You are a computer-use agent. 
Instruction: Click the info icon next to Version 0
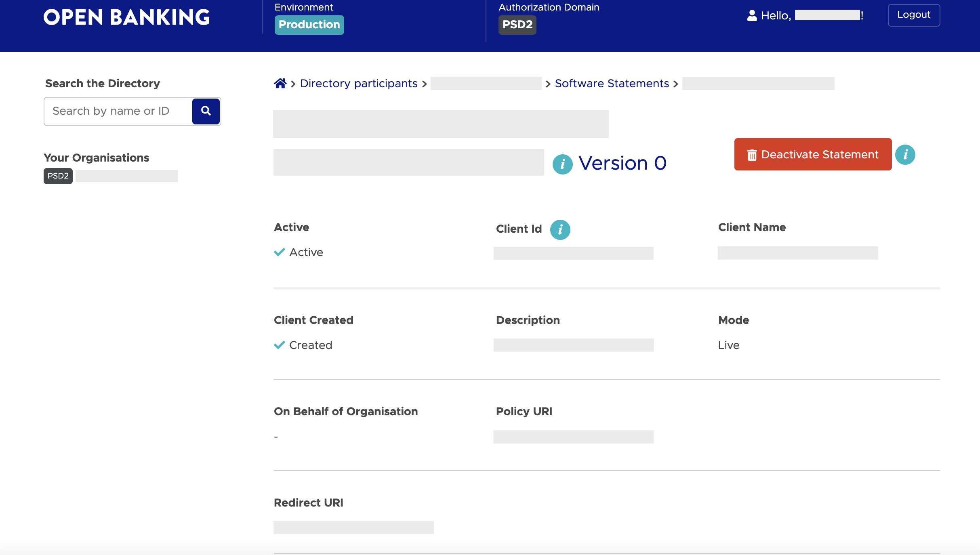tap(562, 164)
